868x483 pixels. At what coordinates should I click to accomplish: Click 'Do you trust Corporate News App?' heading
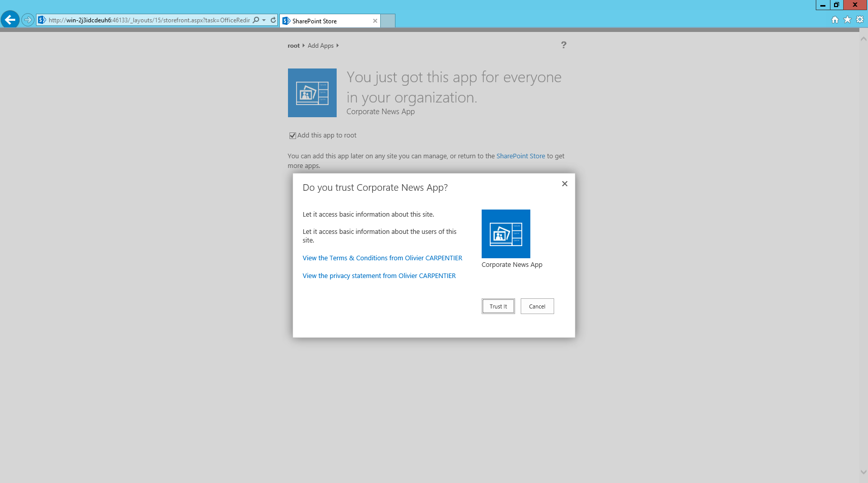pos(375,188)
